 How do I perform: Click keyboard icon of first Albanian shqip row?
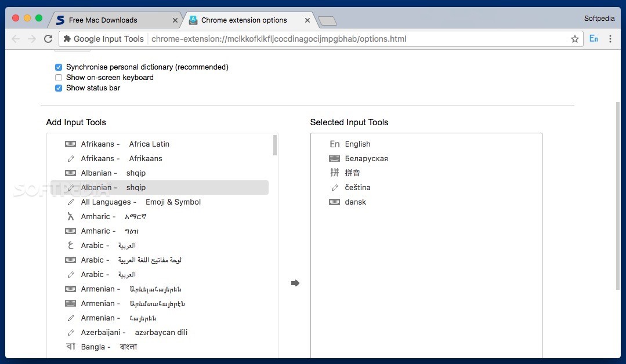[70, 173]
